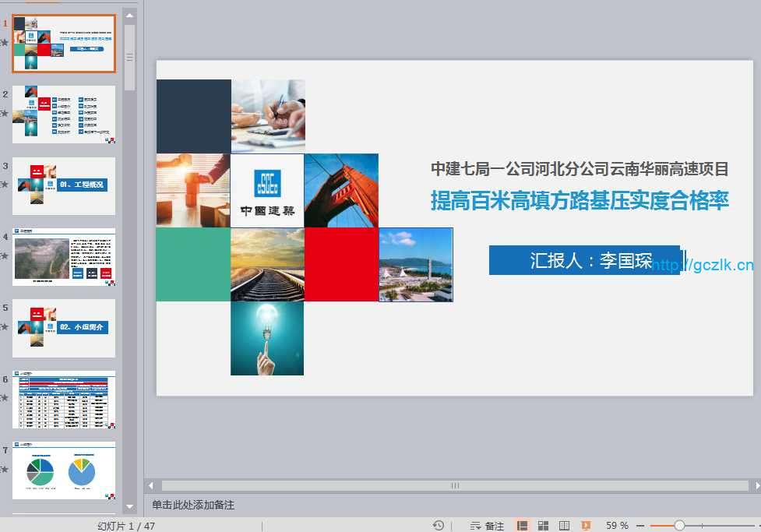Select slide 2 thumbnail
Viewport: 761px width, 532px height.
[x=64, y=115]
